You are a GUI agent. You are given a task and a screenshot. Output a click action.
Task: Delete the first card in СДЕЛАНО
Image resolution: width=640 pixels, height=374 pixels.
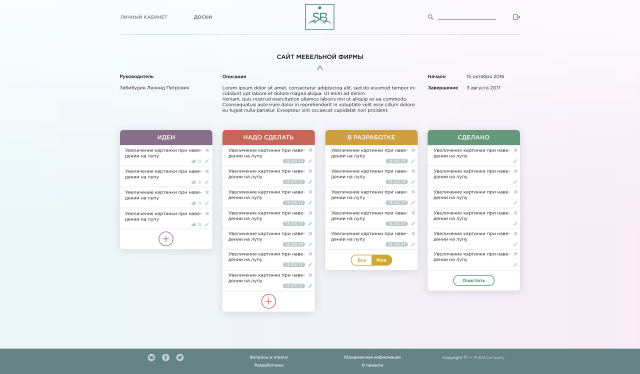(x=516, y=150)
